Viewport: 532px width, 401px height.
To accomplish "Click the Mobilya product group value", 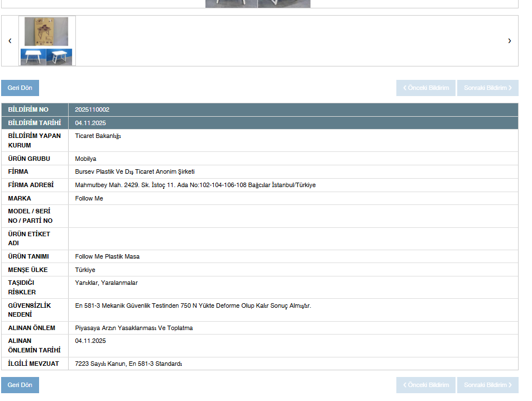I will (x=85, y=159).
